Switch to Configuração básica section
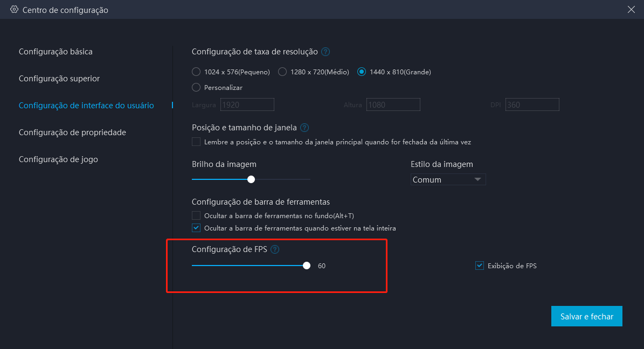The height and width of the screenshot is (349, 644). (x=56, y=51)
